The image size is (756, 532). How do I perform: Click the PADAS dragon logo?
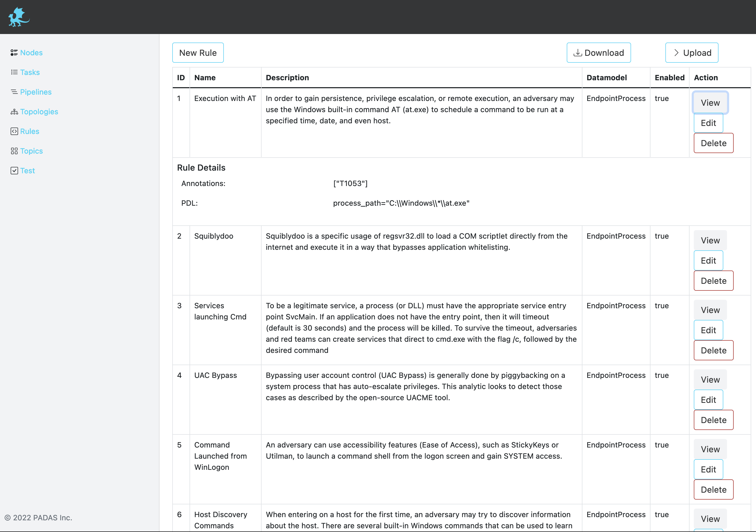click(18, 17)
